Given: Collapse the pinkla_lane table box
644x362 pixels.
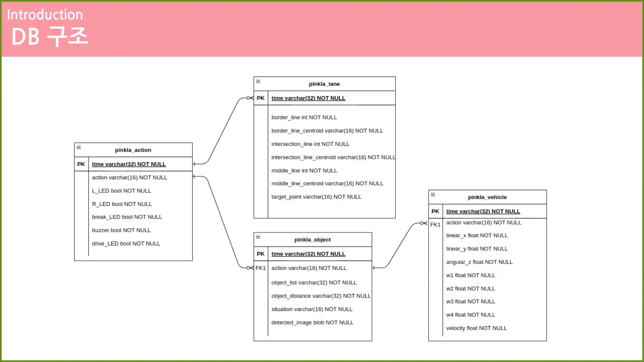Looking at the screenshot, I should pos(258,81).
